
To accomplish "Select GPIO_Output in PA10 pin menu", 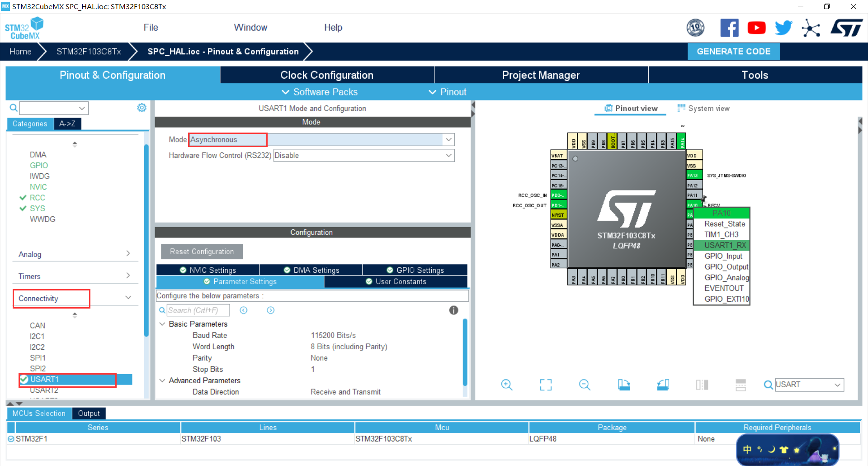I will [722, 267].
